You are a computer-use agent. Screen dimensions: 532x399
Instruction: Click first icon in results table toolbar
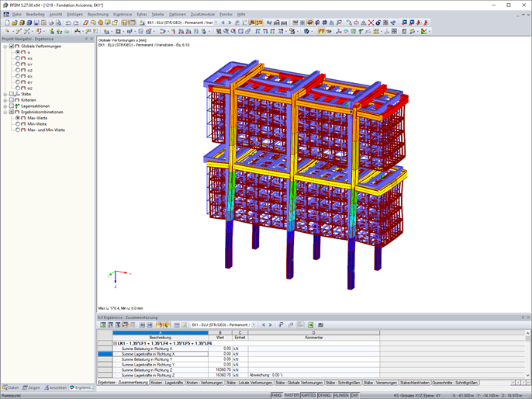pyautogui.click(x=103, y=325)
